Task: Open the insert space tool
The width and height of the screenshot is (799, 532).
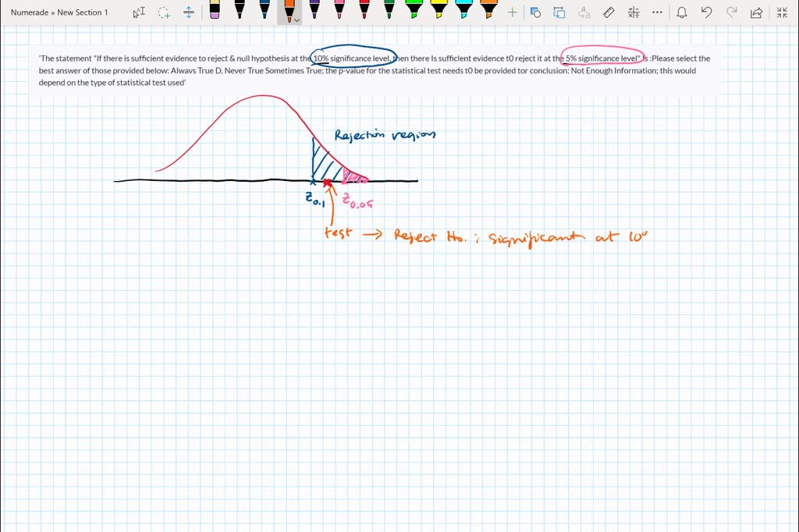Action: click(x=188, y=12)
